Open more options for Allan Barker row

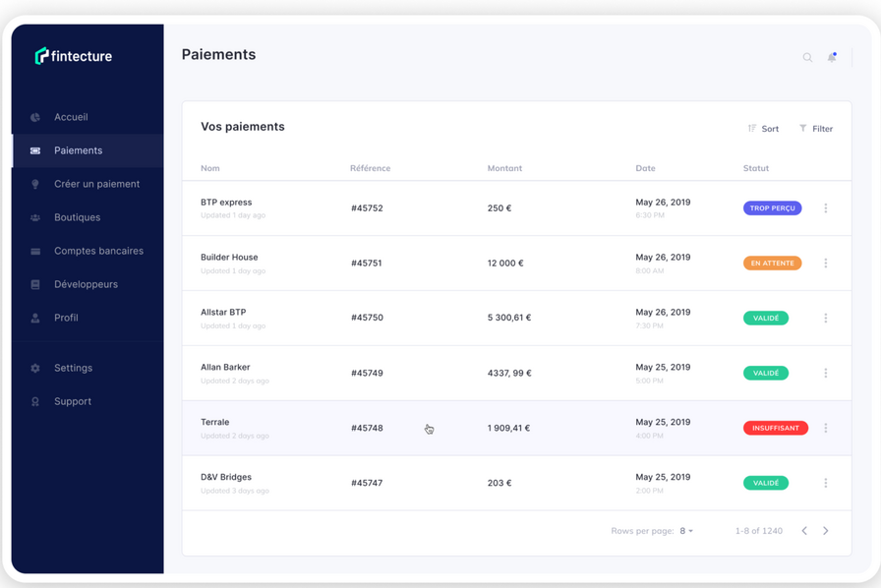pyautogui.click(x=825, y=373)
